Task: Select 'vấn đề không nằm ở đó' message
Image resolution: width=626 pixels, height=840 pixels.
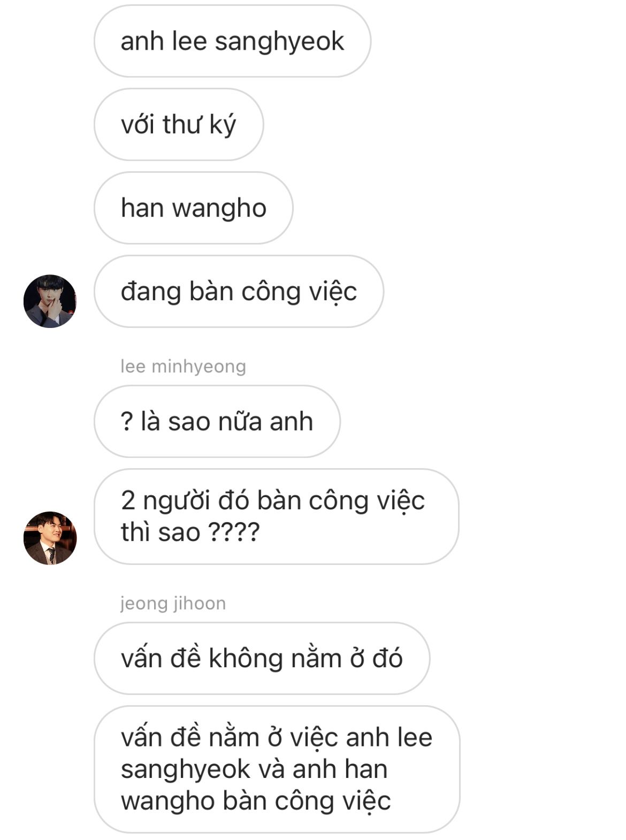Action: point(262,659)
